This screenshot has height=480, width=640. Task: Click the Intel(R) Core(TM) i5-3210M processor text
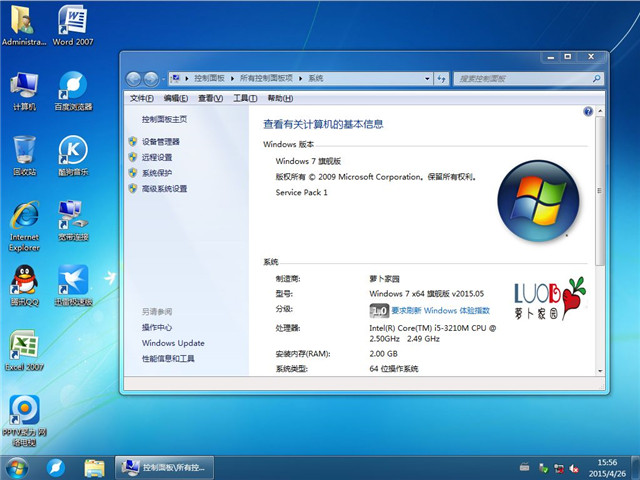[433, 333]
